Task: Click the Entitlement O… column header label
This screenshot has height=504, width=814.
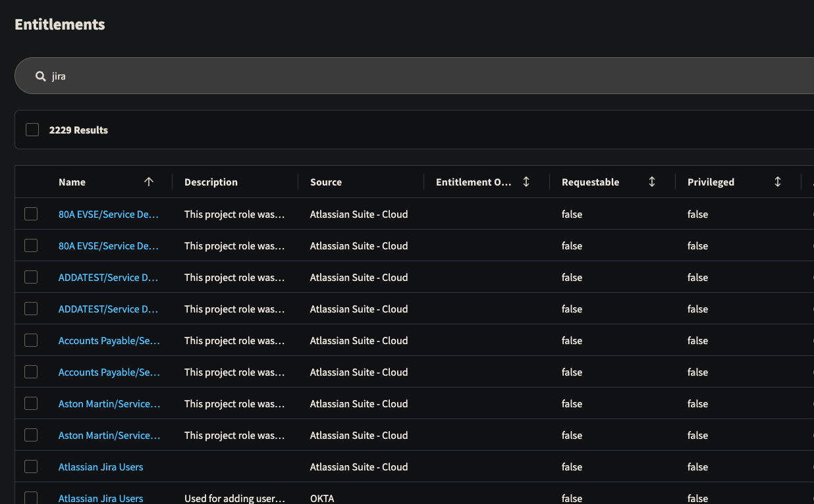Action: 474,182
